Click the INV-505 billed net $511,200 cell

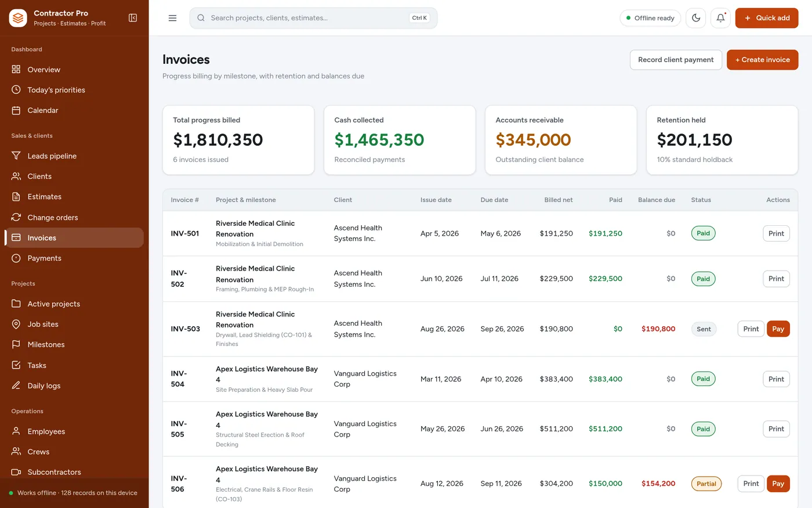point(556,429)
